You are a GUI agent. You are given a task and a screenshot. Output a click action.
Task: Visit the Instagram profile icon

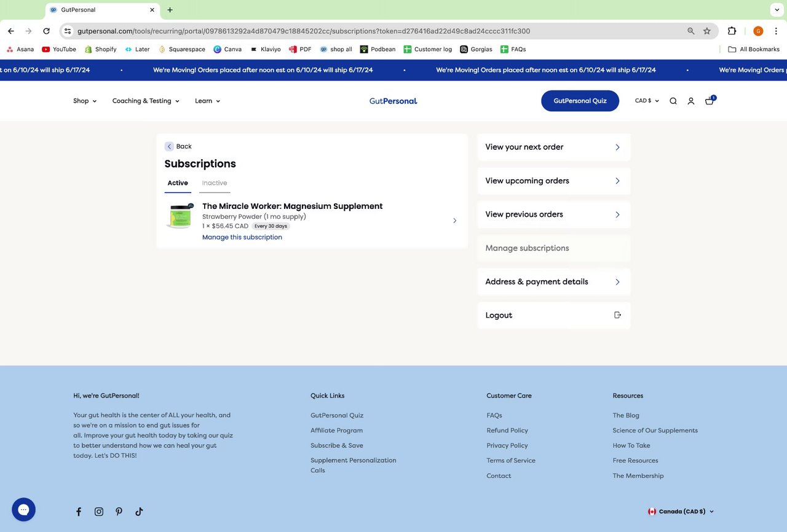pyautogui.click(x=99, y=512)
